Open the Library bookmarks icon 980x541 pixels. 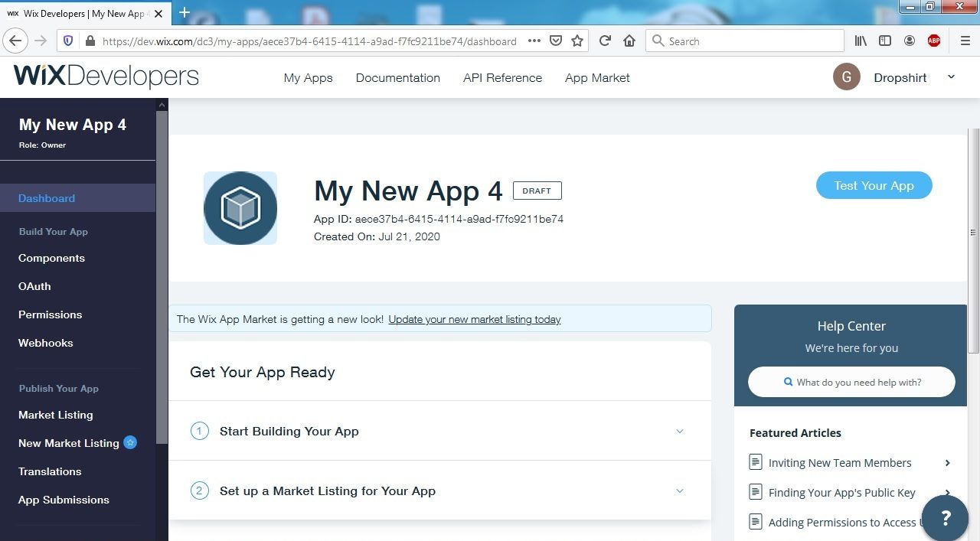(x=861, y=41)
